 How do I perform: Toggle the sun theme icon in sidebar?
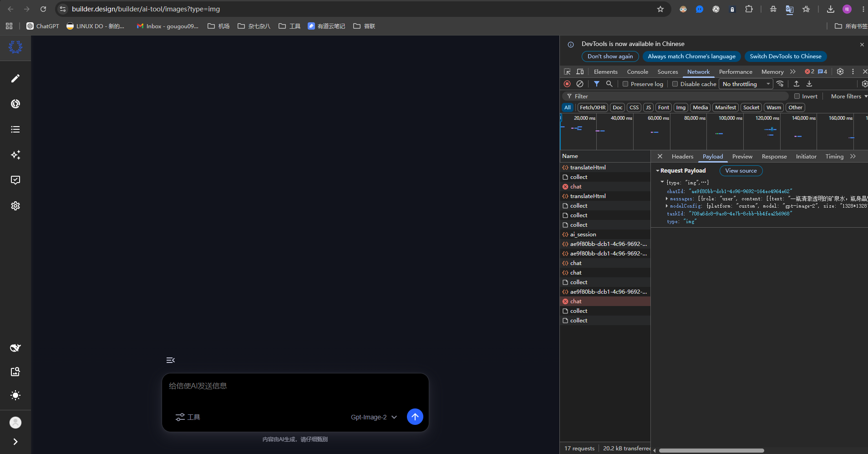click(x=15, y=395)
